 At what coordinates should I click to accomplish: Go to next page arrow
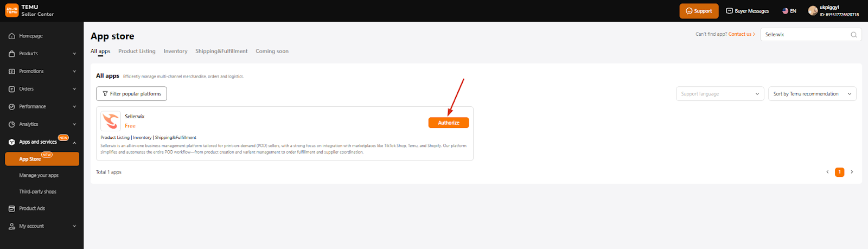tap(852, 172)
